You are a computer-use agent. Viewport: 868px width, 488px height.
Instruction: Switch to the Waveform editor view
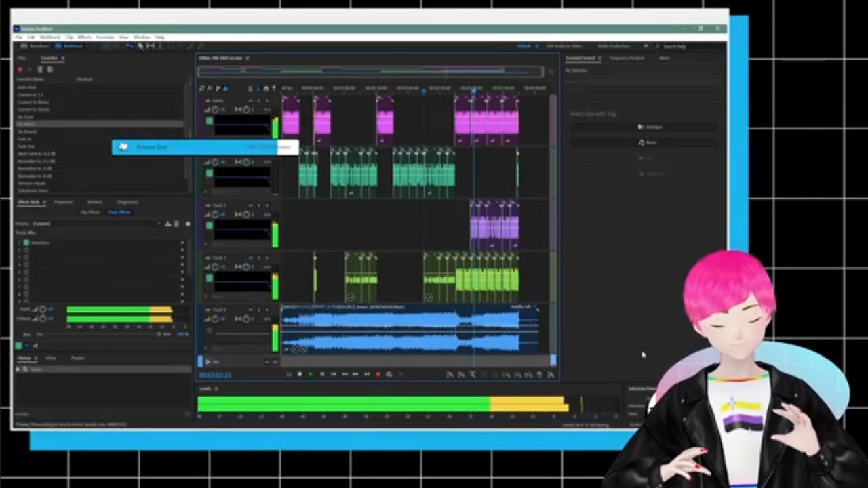[35, 46]
